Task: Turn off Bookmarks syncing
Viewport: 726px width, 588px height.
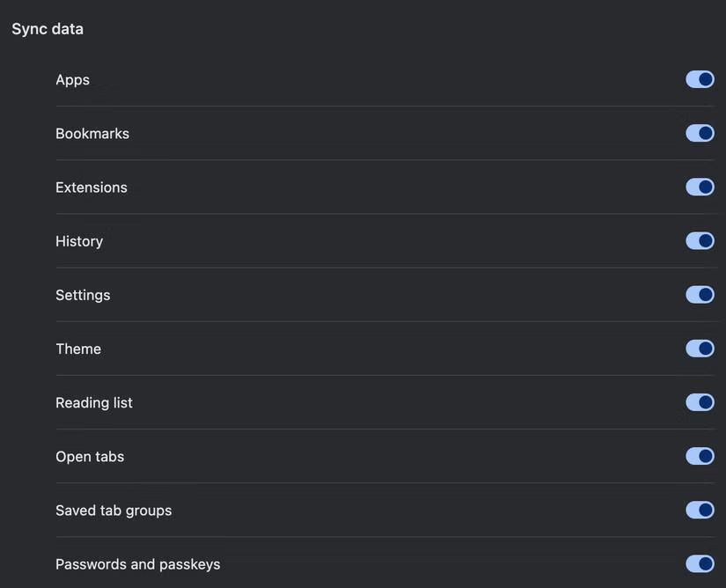Action: pyautogui.click(x=700, y=132)
